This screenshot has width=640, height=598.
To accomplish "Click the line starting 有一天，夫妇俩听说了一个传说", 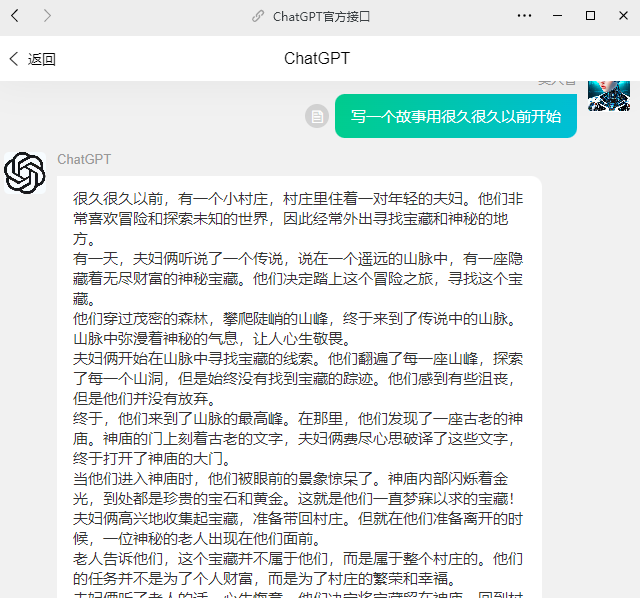I will point(298,259).
